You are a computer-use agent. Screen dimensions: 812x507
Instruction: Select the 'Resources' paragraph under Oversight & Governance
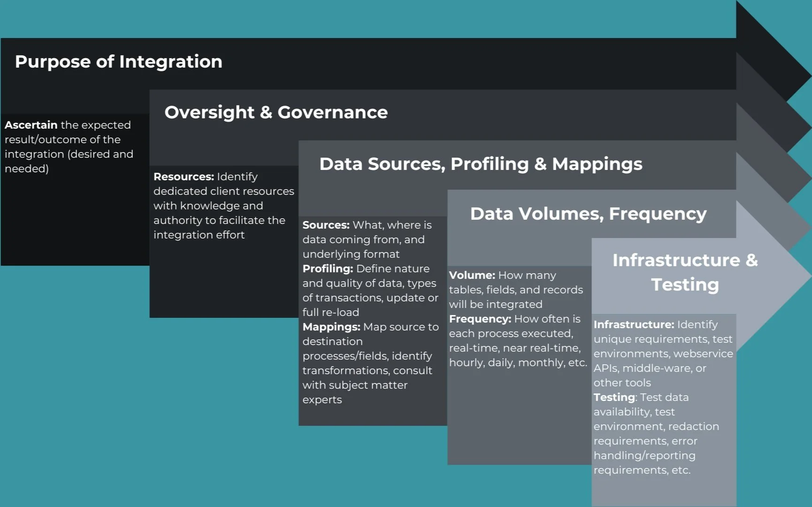coord(223,206)
